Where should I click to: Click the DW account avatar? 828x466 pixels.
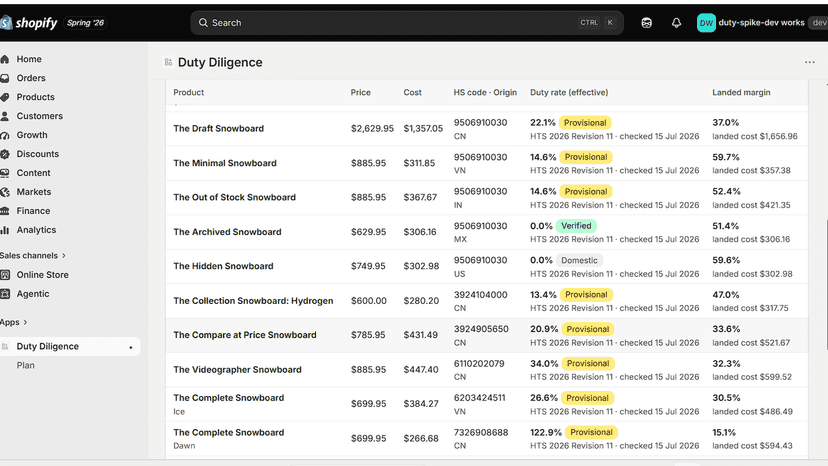click(706, 23)
